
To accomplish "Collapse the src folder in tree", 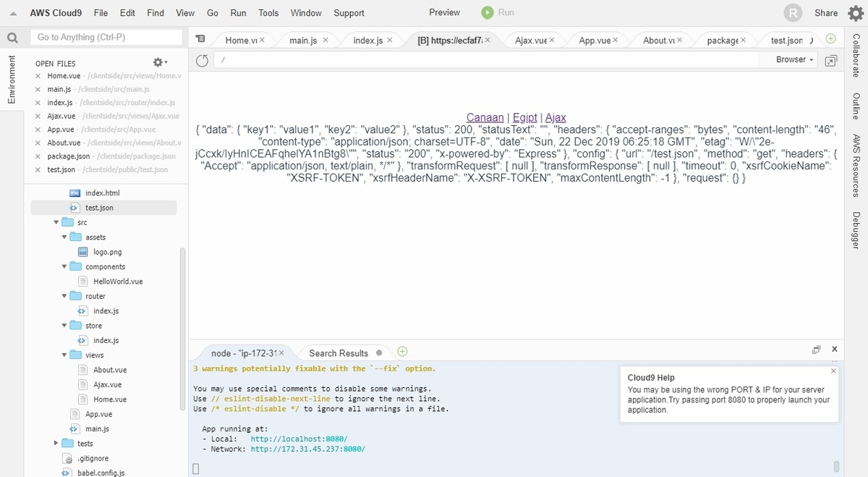I will 56,222.
